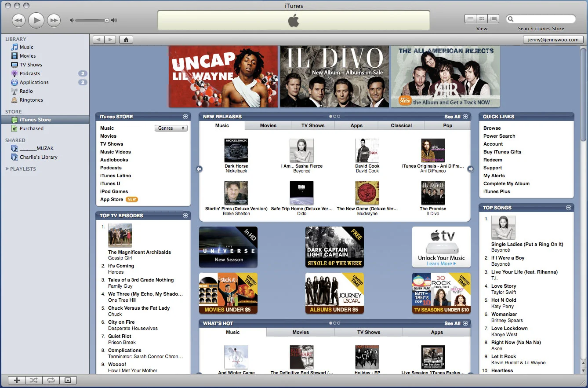Screen dimensions: 588x388
Task: Click the Fast-forward next track button
Action: coord(54,20)
